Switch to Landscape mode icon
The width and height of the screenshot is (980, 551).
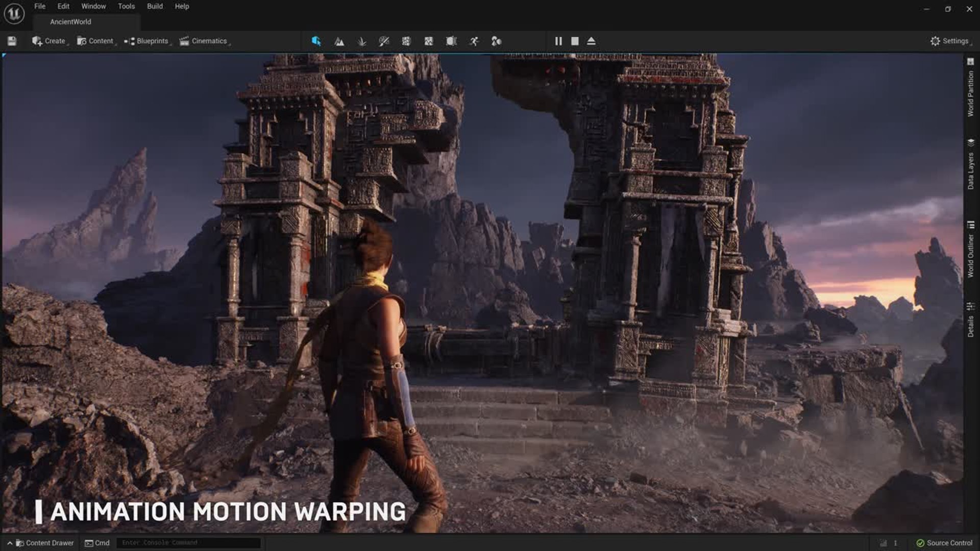click(x=339, y=41)
